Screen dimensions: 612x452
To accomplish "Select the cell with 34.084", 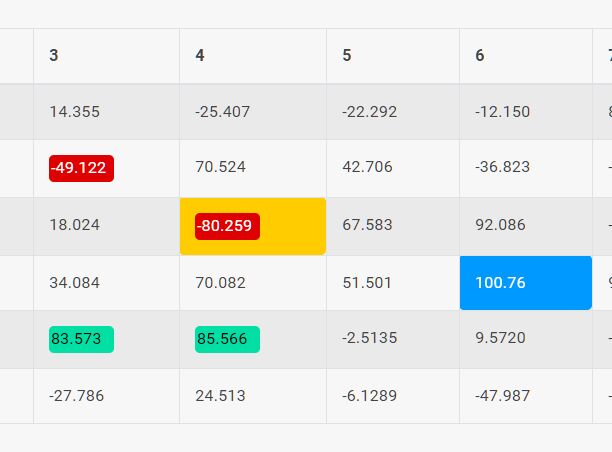I will (107, 283).
